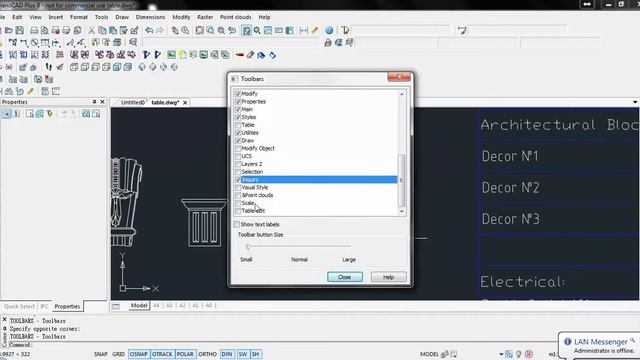Open the Dimensions menu
Viewport: 640px width, 360px height.
tap(150, 17)
